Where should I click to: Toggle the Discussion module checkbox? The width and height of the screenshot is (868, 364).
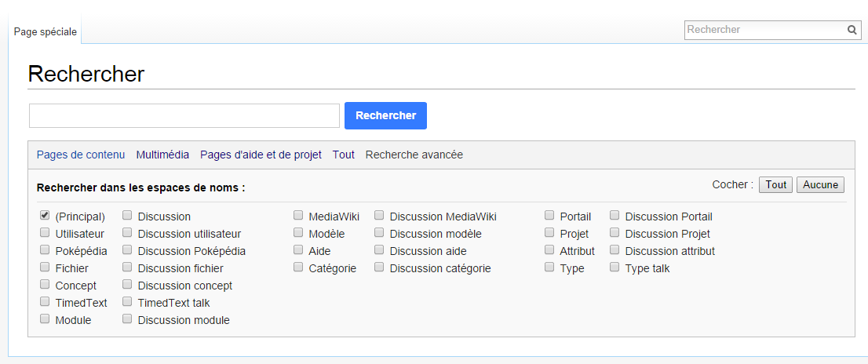pos(127,318)
